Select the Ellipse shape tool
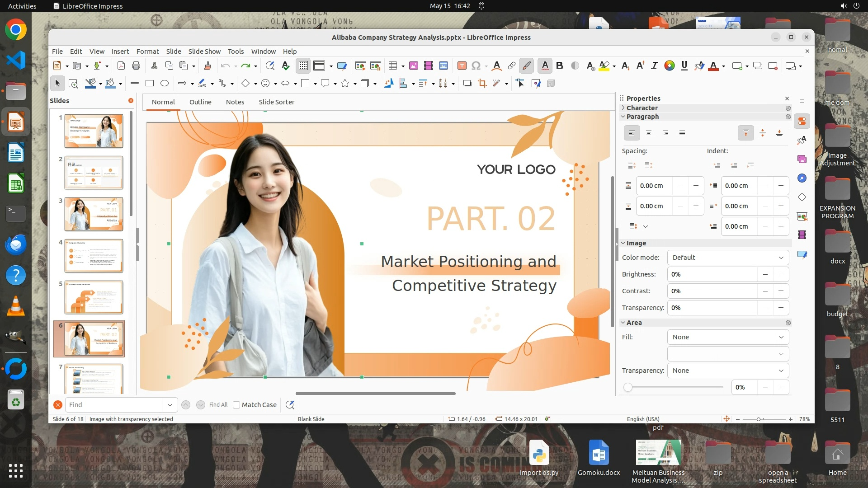Viewport: 868px width, 488px height. pyautogui.click(x=165, y=83)
